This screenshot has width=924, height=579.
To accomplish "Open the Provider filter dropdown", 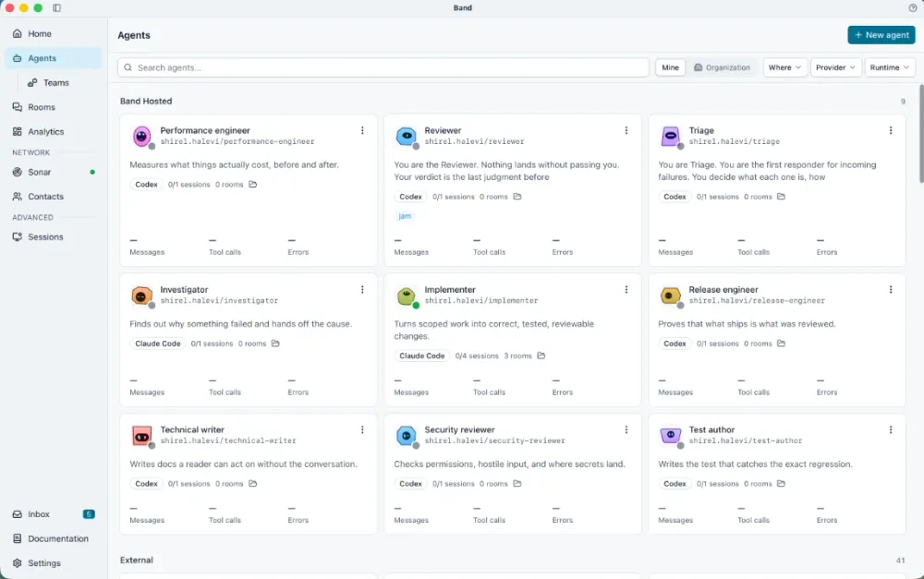I will point(835,67).
